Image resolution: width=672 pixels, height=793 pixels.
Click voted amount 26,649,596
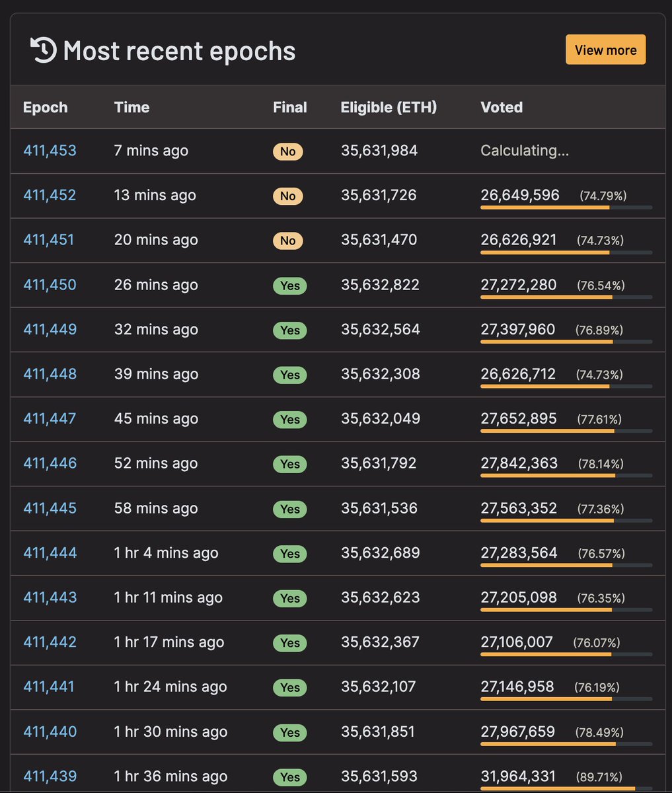(520, 195)
